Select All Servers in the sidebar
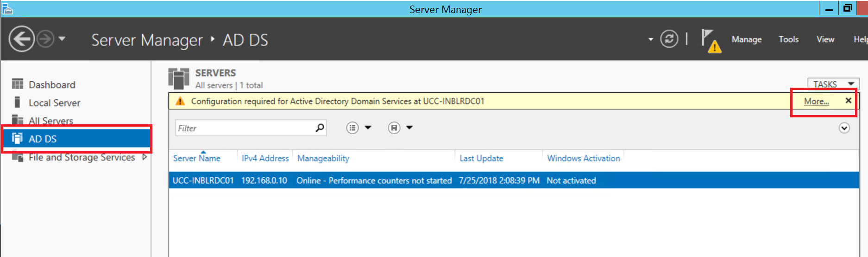Image resolution: width=868 pixels, height=257 pixels. tap(51, 121)
